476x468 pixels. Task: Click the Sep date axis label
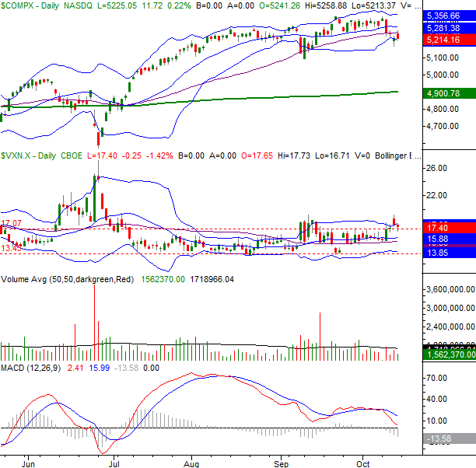pyautogui.click(x=281, y=464)
